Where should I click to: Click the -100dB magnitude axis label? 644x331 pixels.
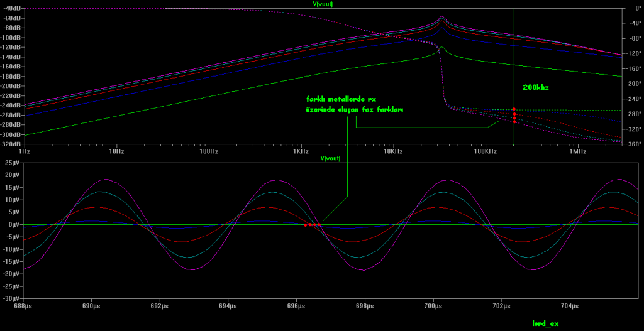click(11, 38)
